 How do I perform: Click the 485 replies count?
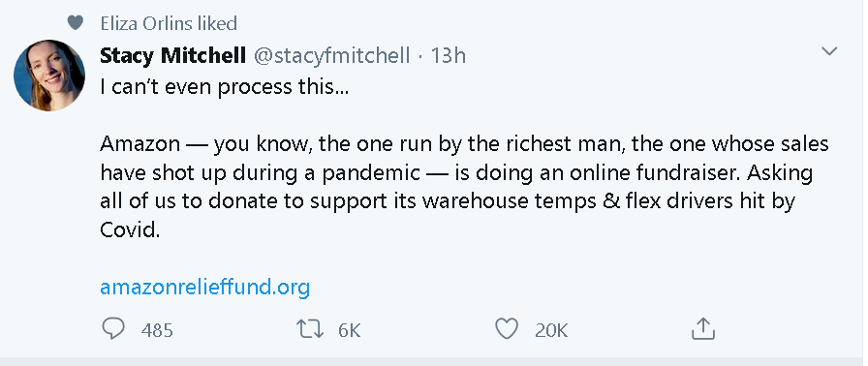(157, 330)
